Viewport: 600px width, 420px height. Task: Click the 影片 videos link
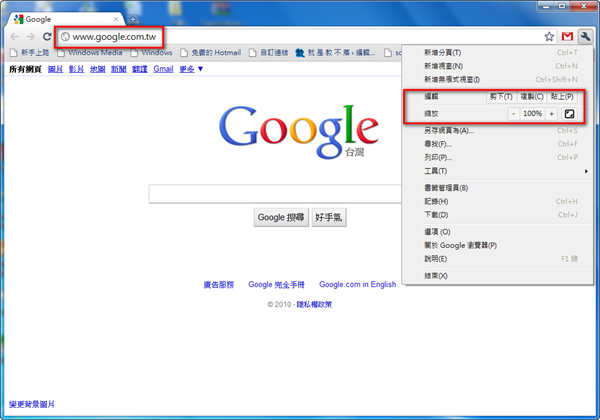77,69
